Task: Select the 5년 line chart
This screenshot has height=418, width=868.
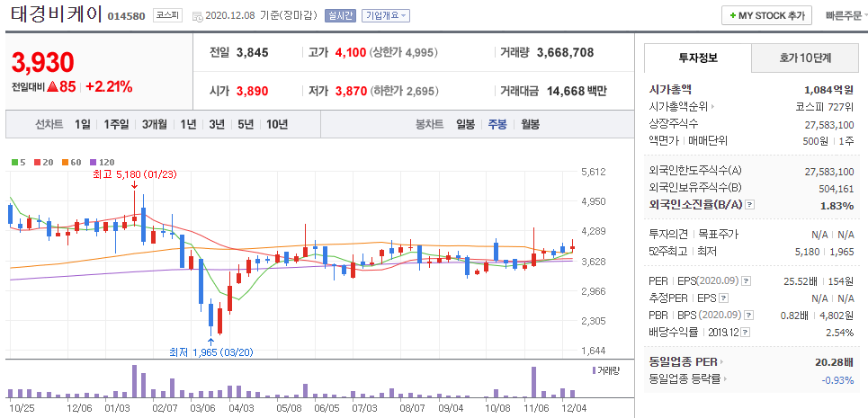Action: (x=246, y=124)
